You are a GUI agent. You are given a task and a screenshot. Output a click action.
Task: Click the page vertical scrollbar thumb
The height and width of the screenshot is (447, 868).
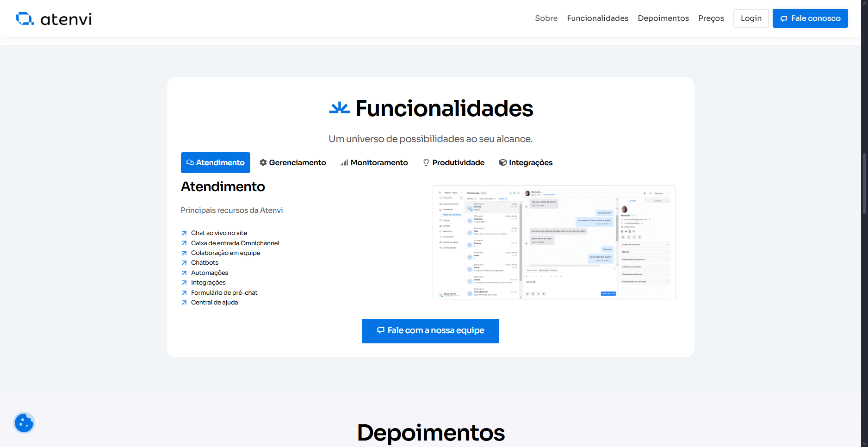coord(864,183)
